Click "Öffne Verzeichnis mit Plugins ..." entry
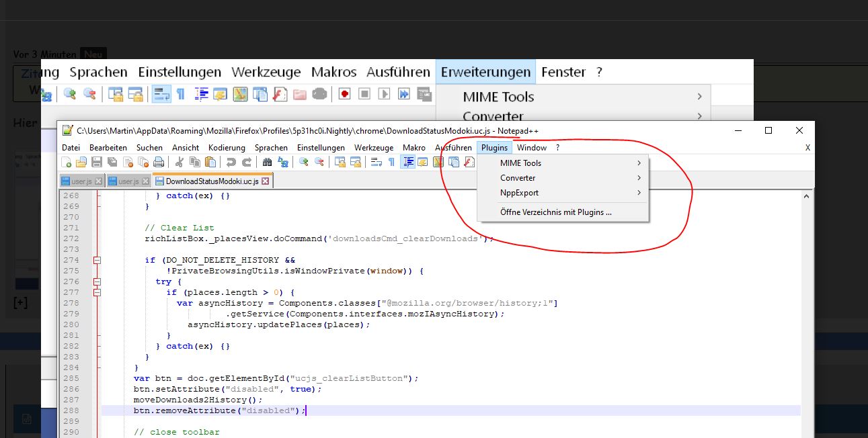 pyautogui.click(x=555, y=212)
